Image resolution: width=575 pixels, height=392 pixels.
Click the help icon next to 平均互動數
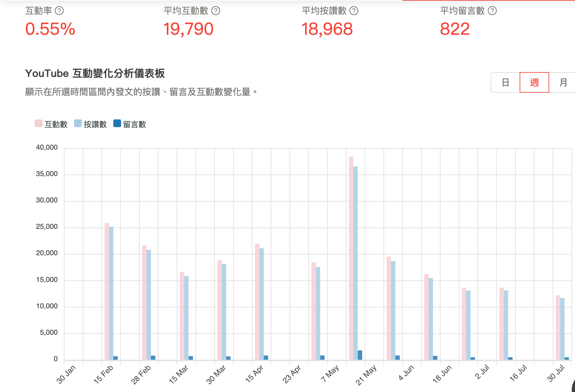click(x=216, y=11)
